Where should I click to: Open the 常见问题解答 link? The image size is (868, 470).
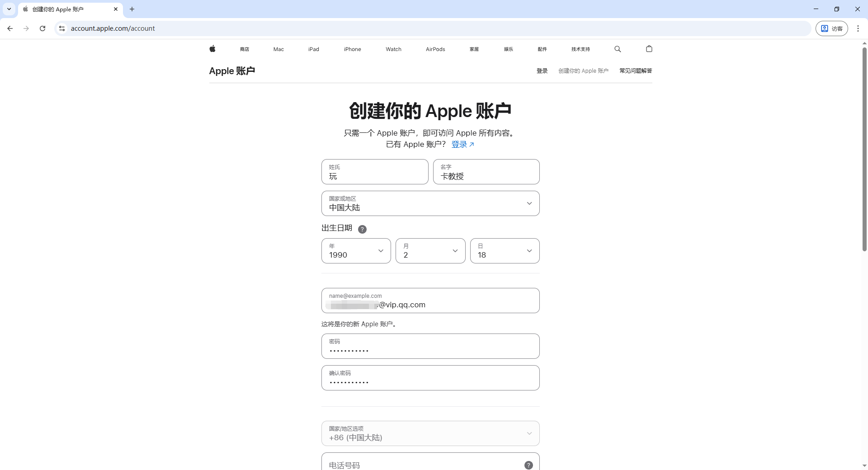pos(636,71)
